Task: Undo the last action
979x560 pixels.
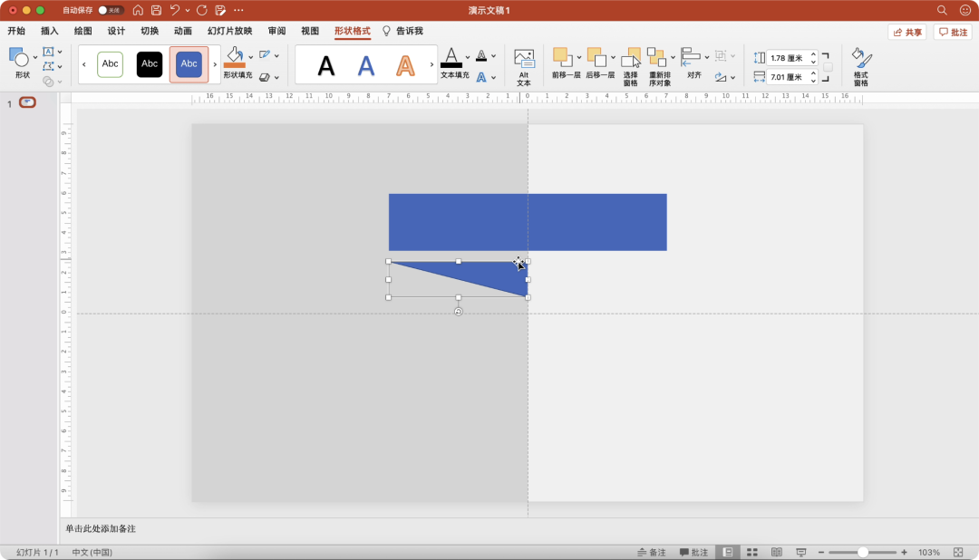Action: click(x=174, y=10)
